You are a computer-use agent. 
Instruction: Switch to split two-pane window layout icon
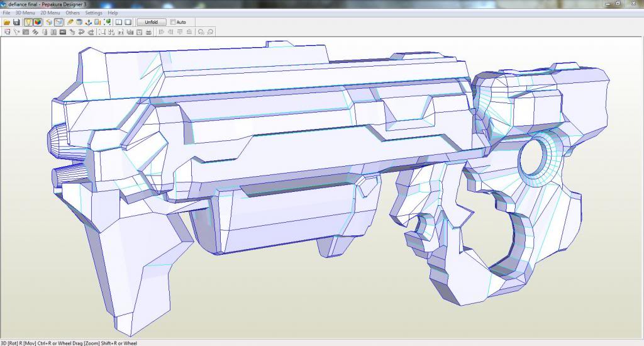(119, 22)
